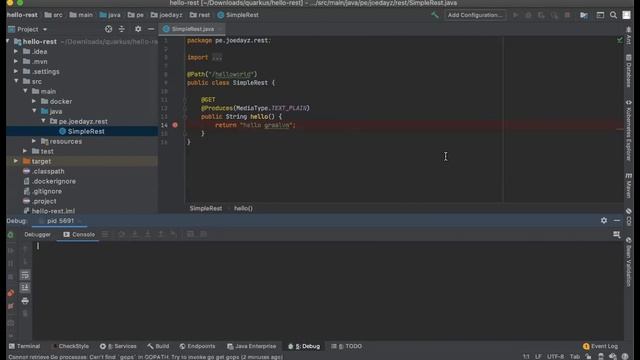Collapse the pe.joedayz.rest package

point(43,121)
